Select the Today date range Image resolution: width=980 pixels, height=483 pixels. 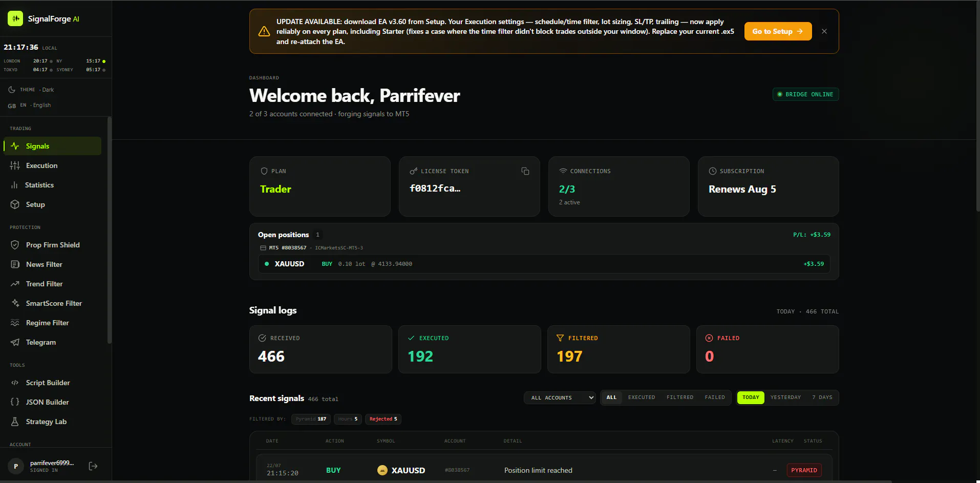click(751, 397)
